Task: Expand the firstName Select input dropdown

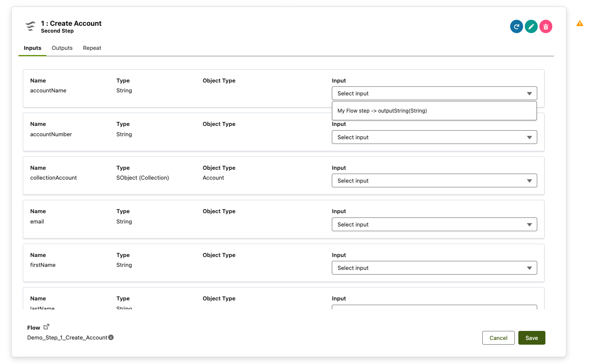Action: pyautogui.click(x=434, y=267)
